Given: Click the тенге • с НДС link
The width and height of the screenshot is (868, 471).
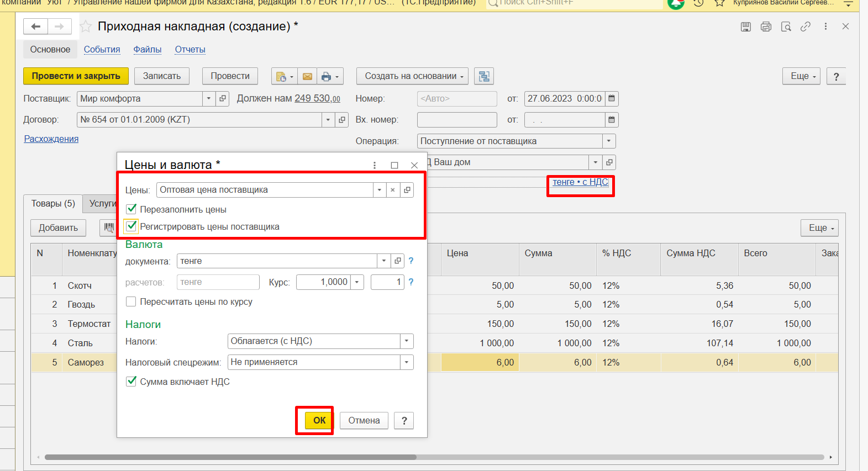Looking at the screenshot, I should click(x=580, y=182).
